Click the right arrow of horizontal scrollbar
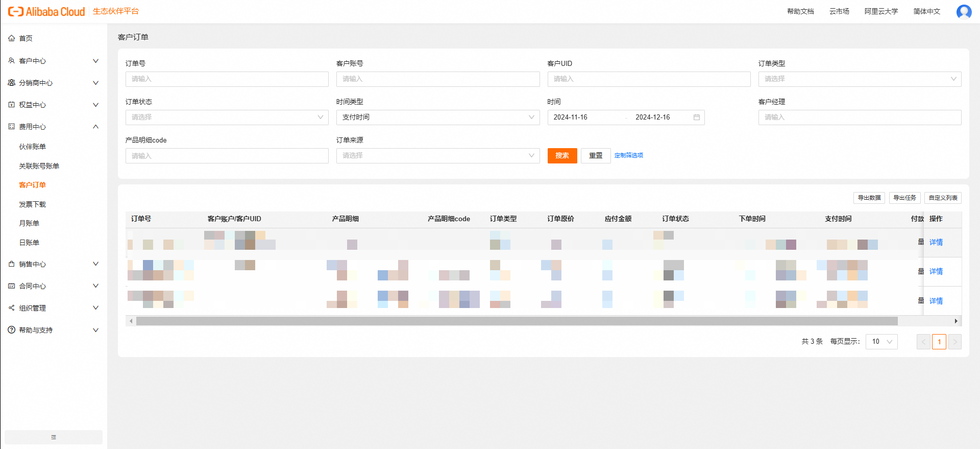 pos(956,321)
